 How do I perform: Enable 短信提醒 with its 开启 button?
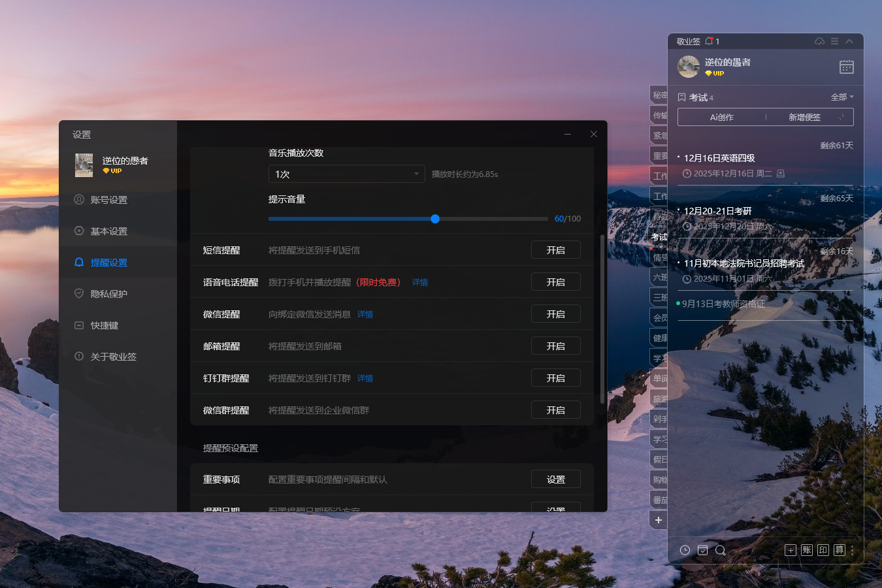[555, 250]
